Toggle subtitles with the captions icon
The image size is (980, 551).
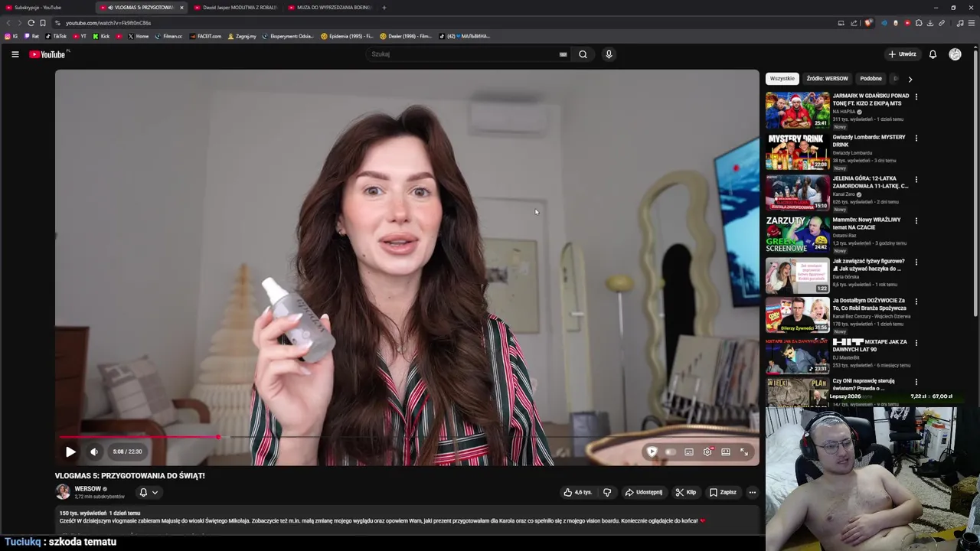coord(689,452)
